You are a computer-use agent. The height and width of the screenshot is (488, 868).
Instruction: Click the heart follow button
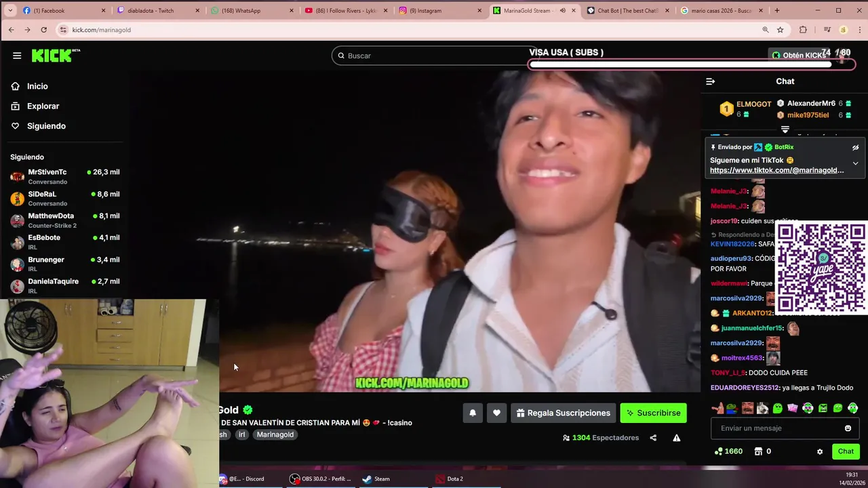tap(496, 413)
